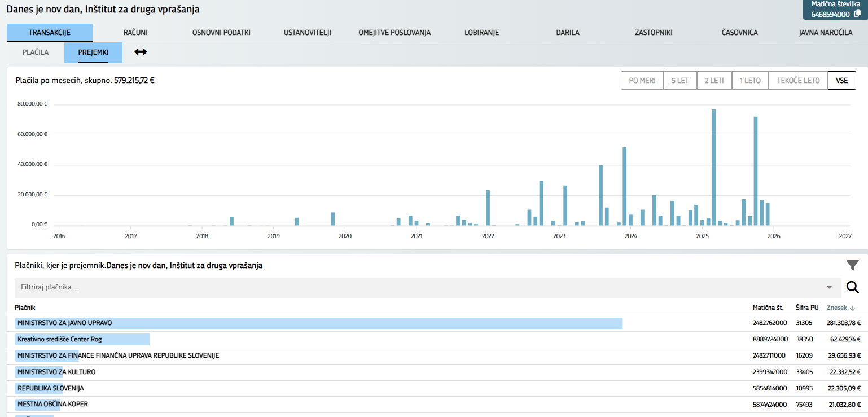Viewport: 868px width, 417px height.
Task: Click the Mestna občina Koper amount bar
Action: pos(37,405)
